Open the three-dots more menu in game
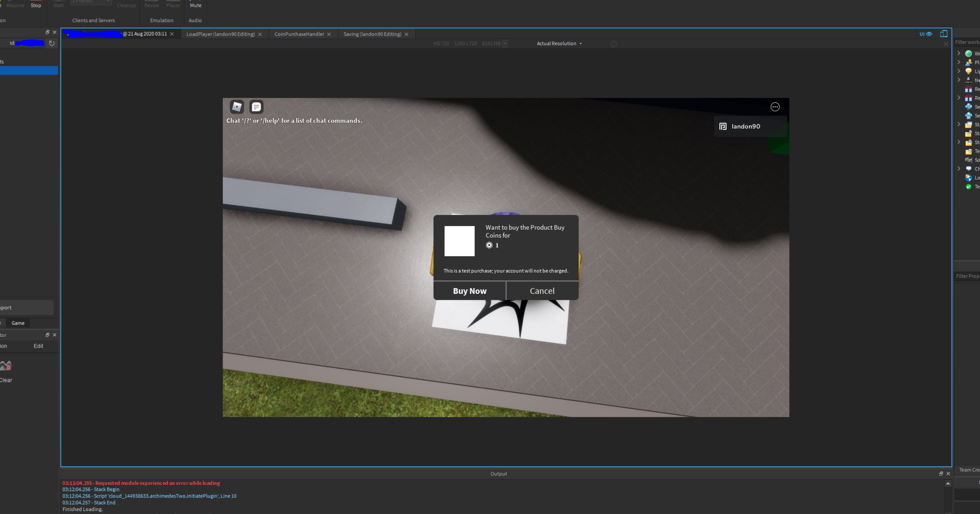Screen dimensions: 980x514 click(775, 107)
